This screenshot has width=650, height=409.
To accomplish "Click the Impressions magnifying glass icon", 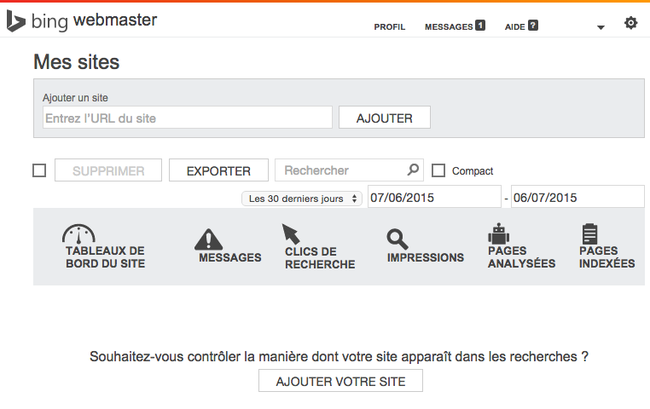I will (x=397, y=240).
